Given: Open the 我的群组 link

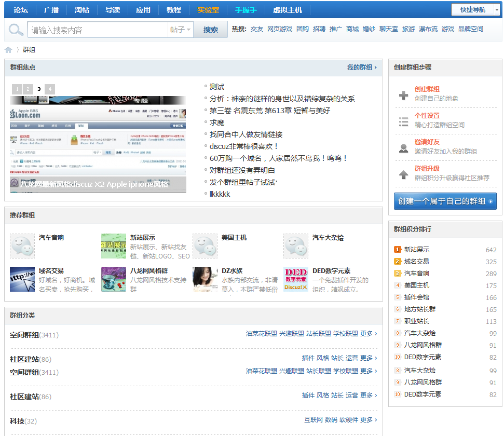Looking at the screenshot, I should coord(360,68).
